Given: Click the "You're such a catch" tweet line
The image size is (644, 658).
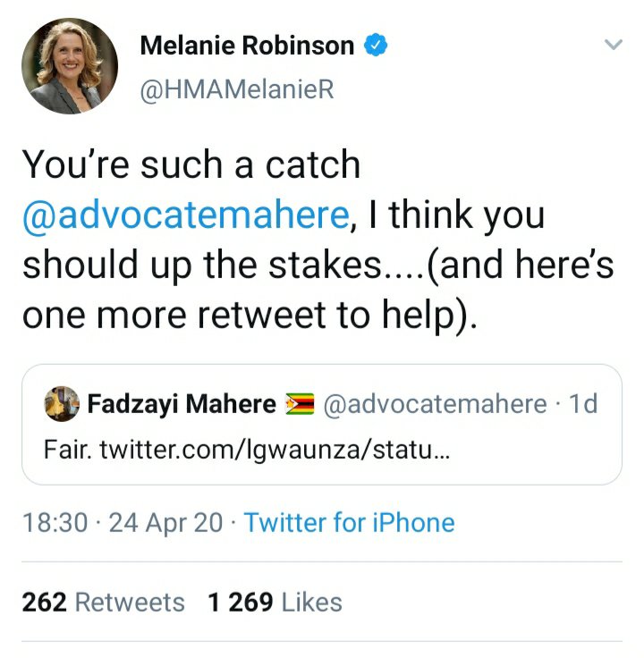Looking at the screenshot, I should [x=191, y=164].
